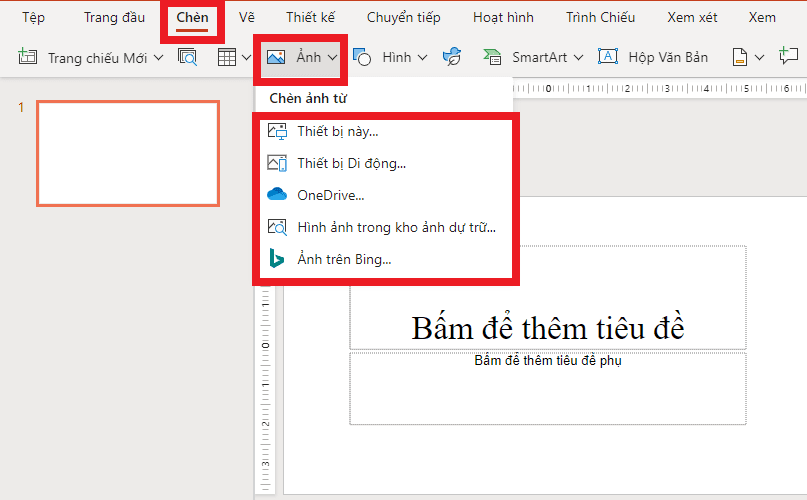This screenshot has width=807, height=500.
Task: Click the Hộp Văn Bản text box icon
Action: click(x=608, y=56)
